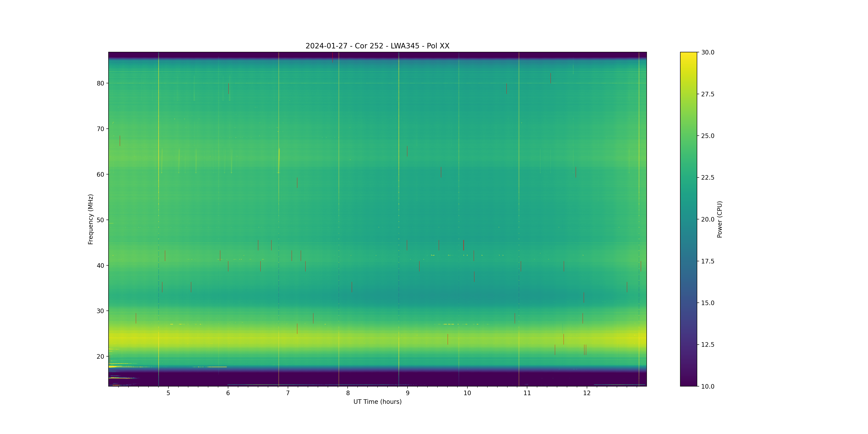868x434 pixels.
Task: Click the 40 MHz frequency tick label
Action: [x=100, y=266]
